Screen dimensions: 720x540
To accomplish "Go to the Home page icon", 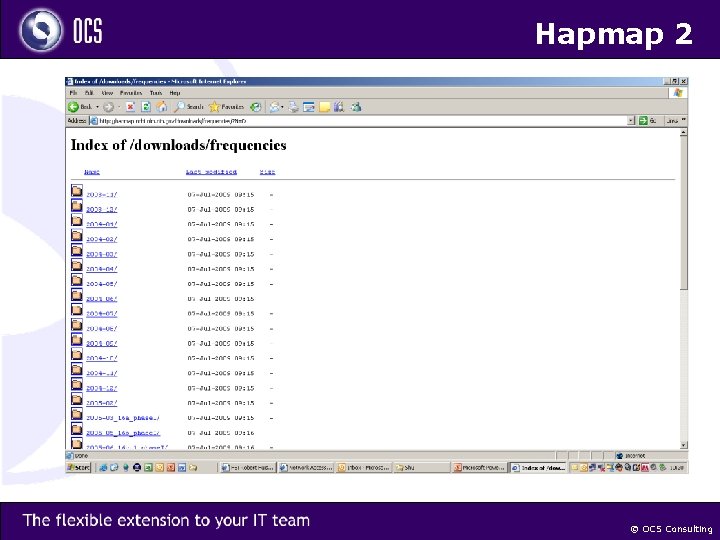I will coord(161,107).
